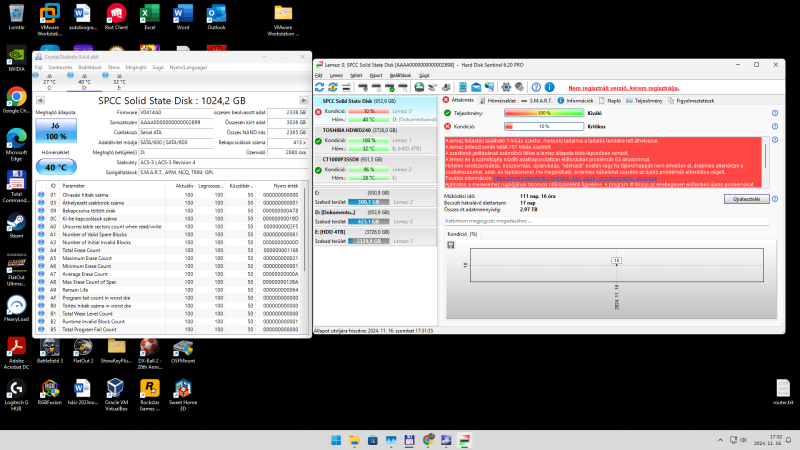Click help icon next to Teljesítmény bar

[x=774, y=113]
